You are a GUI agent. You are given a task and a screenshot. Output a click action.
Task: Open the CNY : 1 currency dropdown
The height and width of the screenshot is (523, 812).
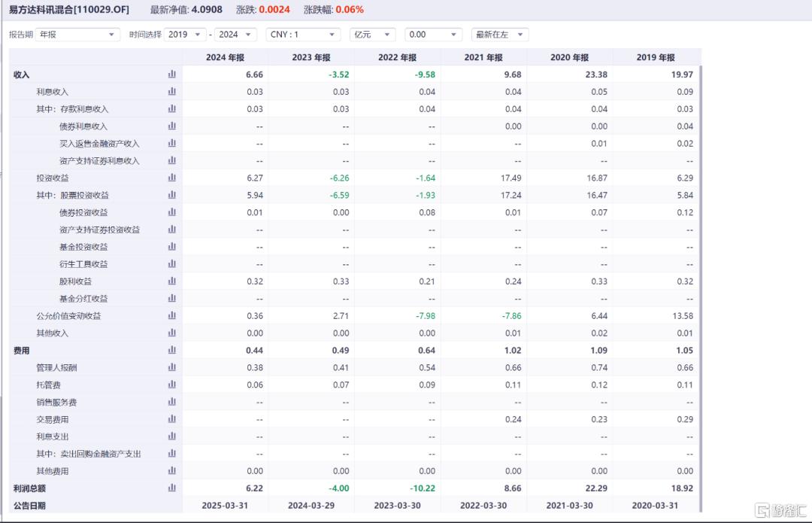[303, 34]
